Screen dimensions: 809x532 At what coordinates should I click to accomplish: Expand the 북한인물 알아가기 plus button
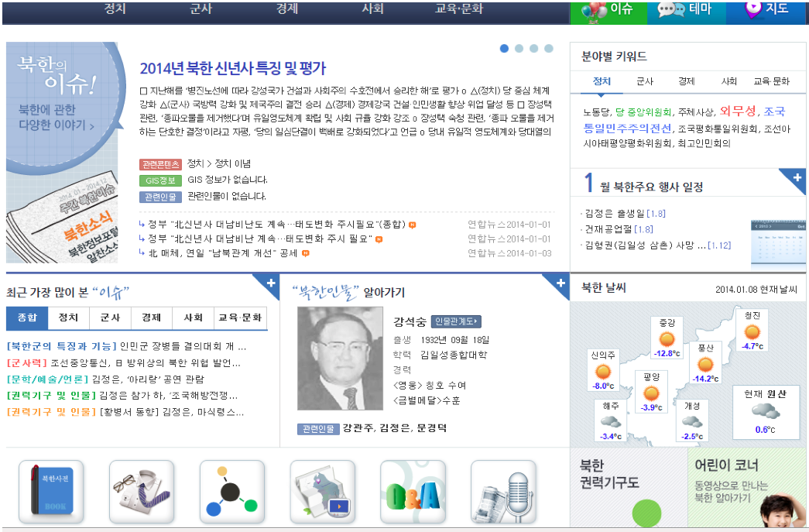(560, 283)
